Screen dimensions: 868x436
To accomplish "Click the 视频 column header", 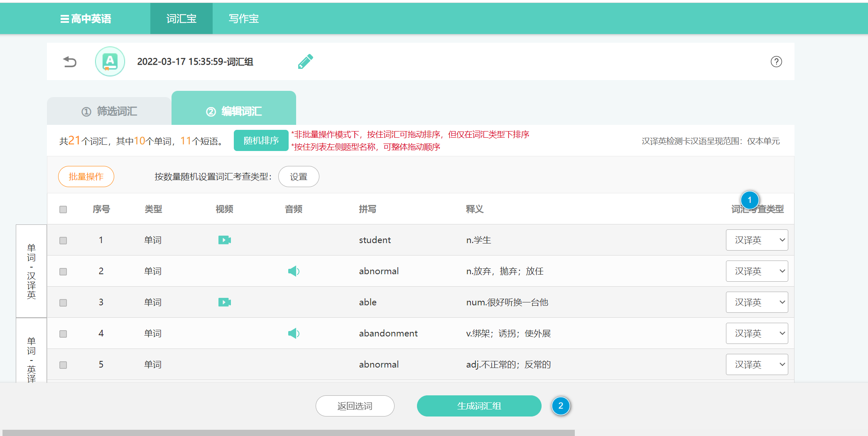I will [x=224, y=209].
